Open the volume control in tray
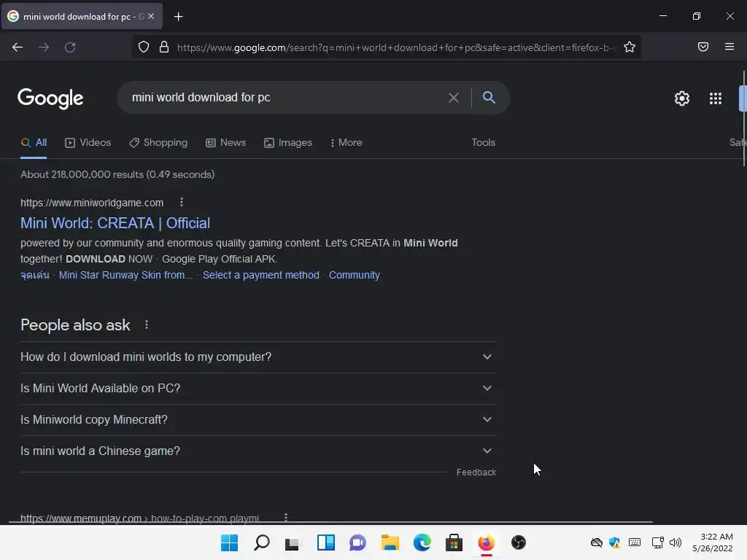The width and height of the screenshot is (747, 560). click(676, 542)
